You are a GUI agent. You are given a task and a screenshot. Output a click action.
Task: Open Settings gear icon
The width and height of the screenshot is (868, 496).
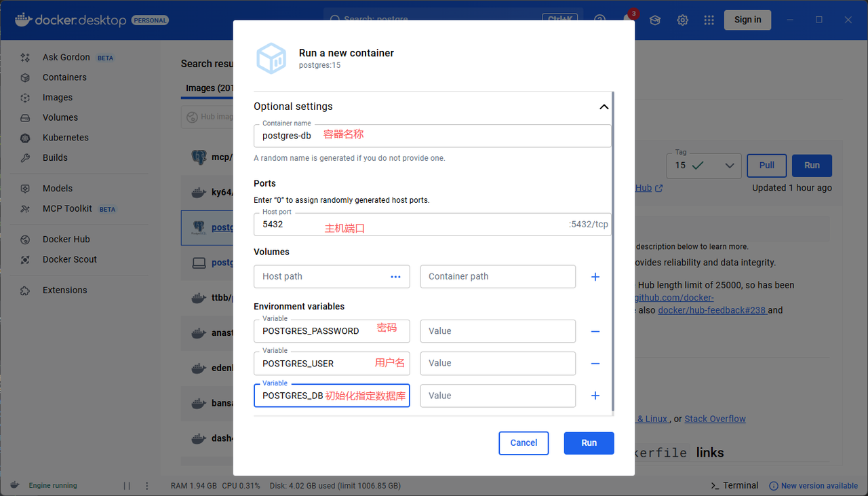(682, 20)
